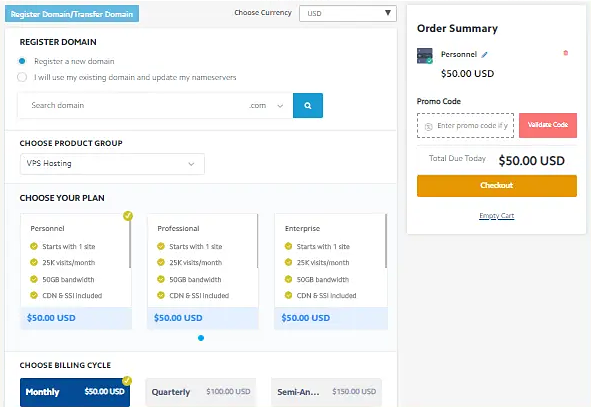Edit the Personnel item with pencil icon

tap(485, 55)
